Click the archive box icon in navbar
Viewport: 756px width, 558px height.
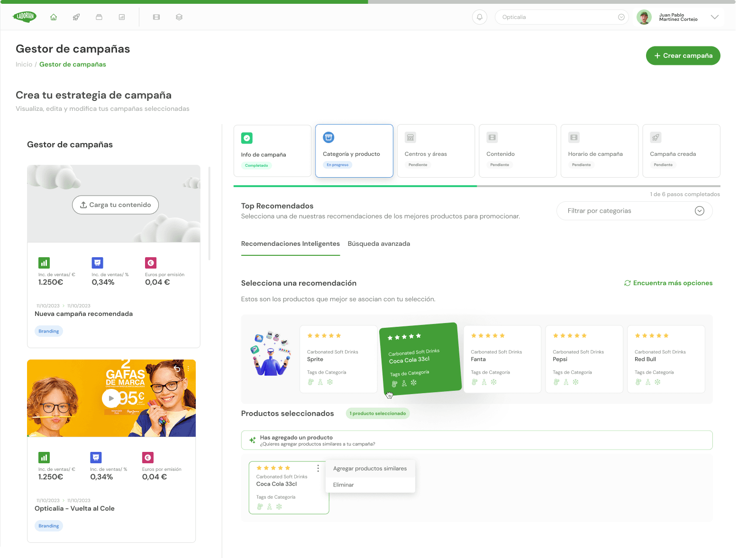pyautogui.click(x=99, y=17)
